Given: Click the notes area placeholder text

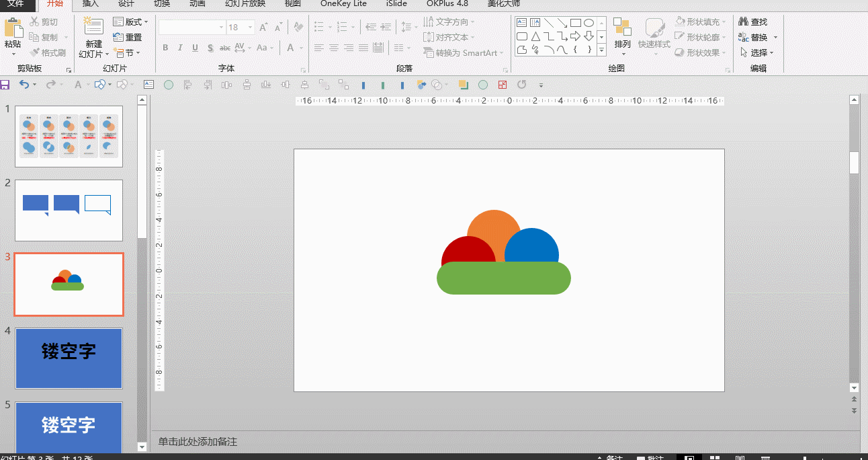Looking at the screenshot, I should click(198, 442).
